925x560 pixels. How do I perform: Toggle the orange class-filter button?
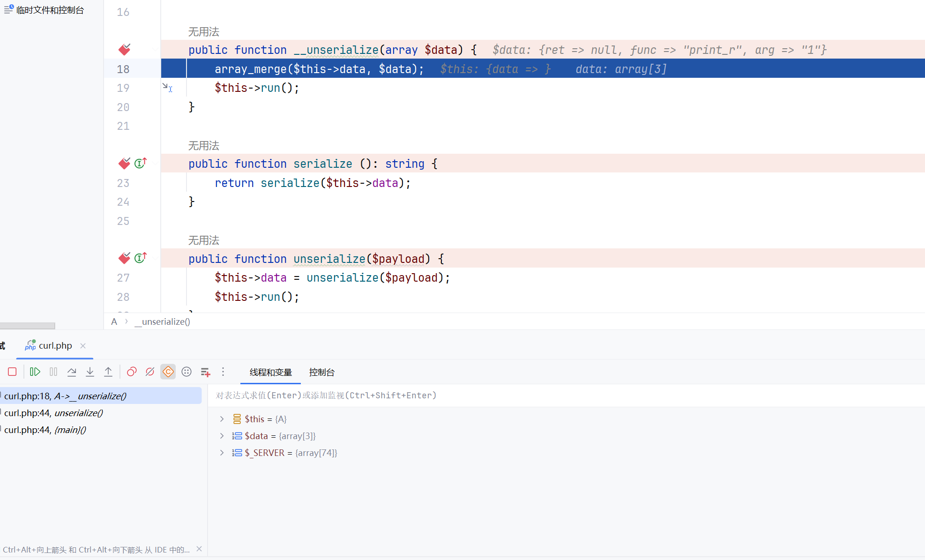pos(168,372)
